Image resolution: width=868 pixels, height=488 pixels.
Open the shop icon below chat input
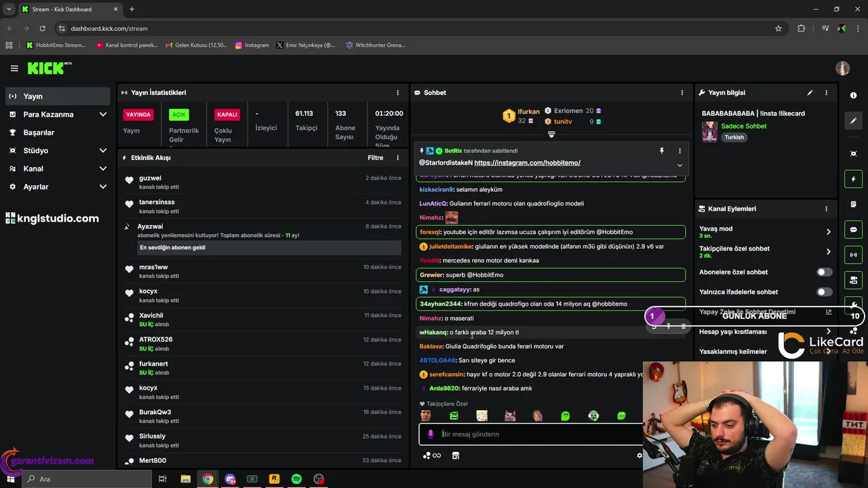click(456, 455)
